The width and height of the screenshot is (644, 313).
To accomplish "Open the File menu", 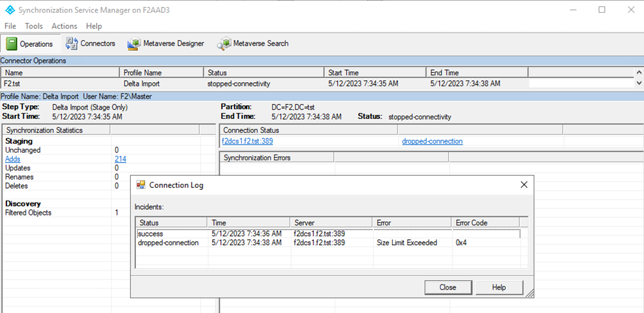I will (10, 26).
